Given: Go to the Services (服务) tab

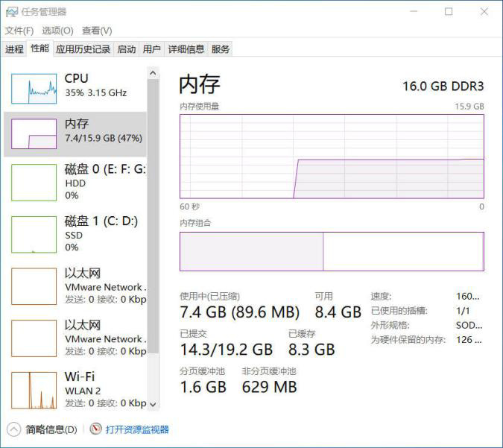Looking at the screenshot, I should [x=221, y=49].
